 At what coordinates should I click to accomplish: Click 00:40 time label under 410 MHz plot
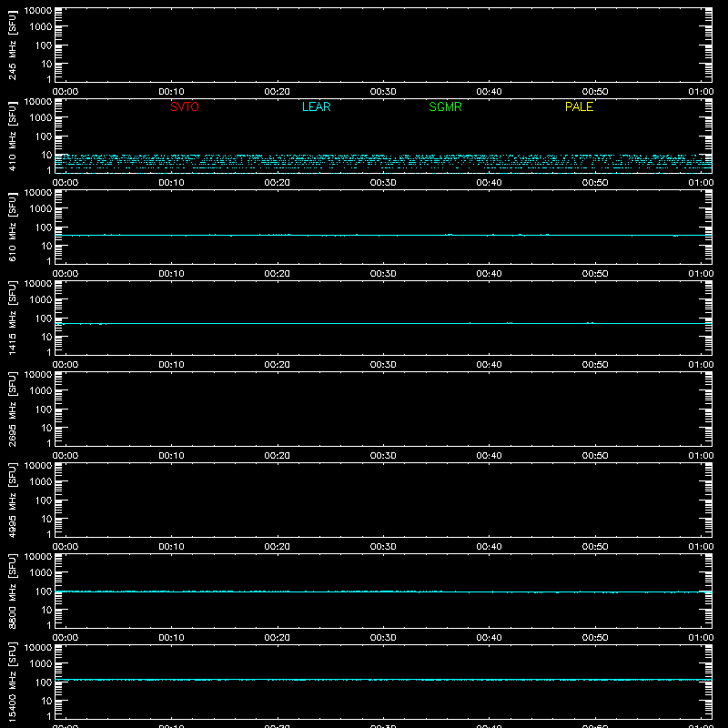pos(489,183)
